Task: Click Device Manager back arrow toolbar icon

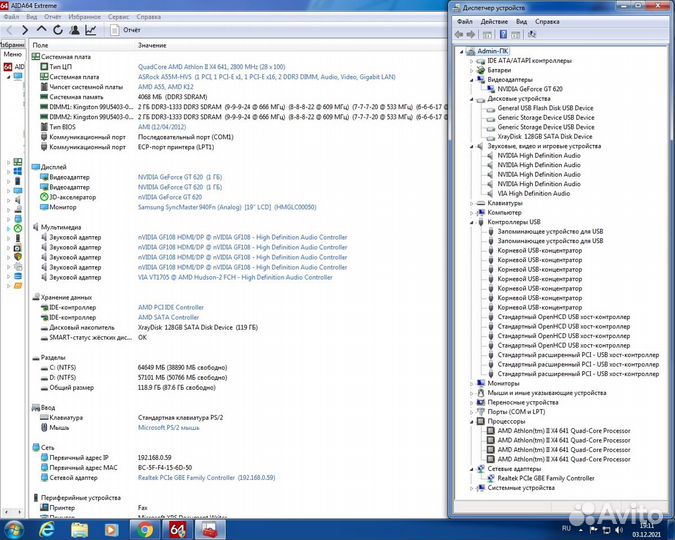Action: click(x=459, y=34)
